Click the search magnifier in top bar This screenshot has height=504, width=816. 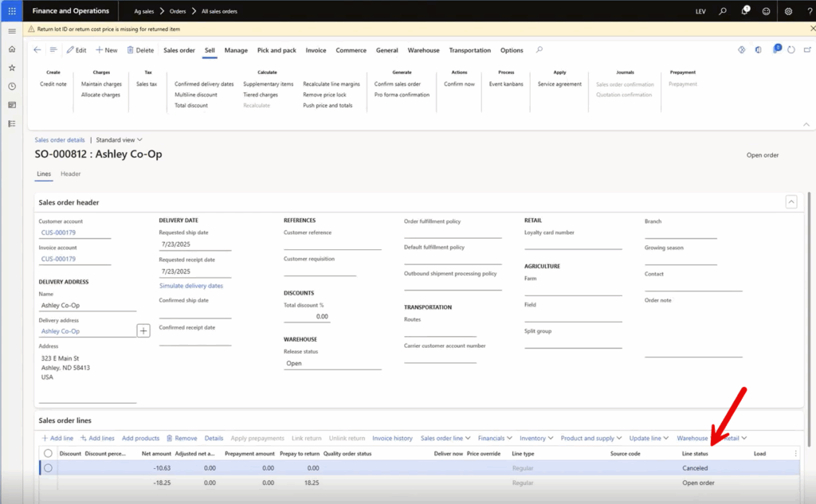(x=723, y=11)
